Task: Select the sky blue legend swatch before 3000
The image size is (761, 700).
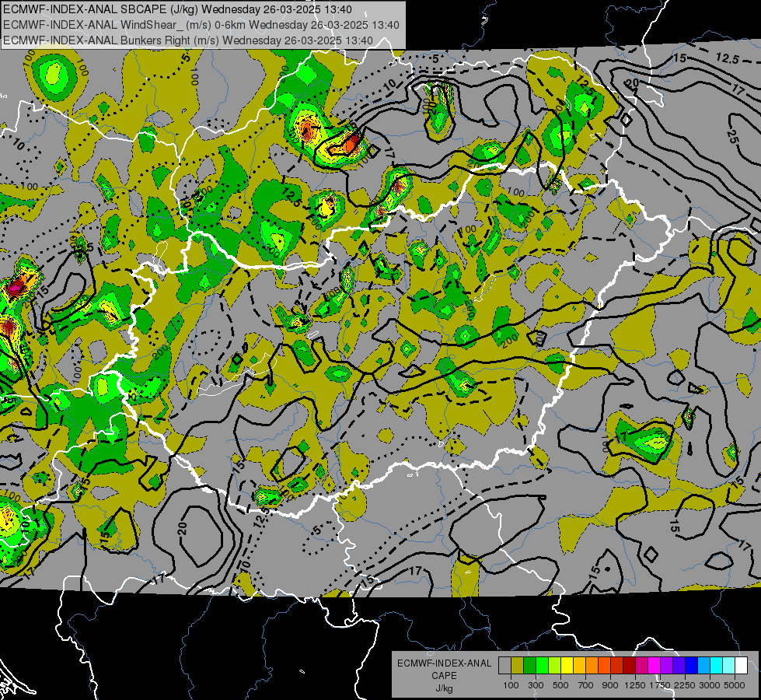Action: point(703,666)
